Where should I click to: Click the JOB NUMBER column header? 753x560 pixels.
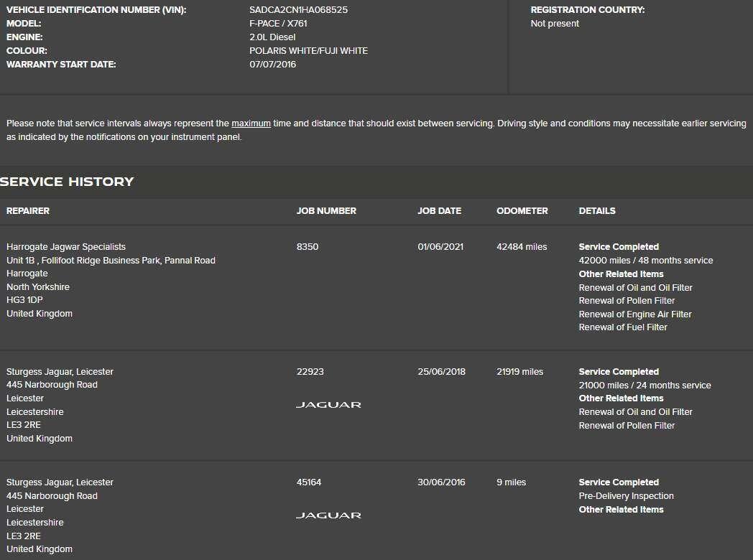point(326,210)
